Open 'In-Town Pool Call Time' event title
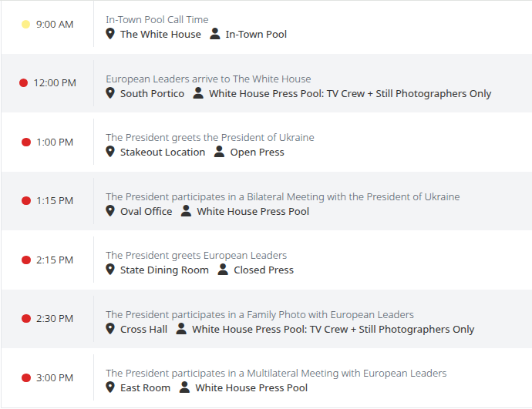The image size is (532, 409). click(157, 20)
